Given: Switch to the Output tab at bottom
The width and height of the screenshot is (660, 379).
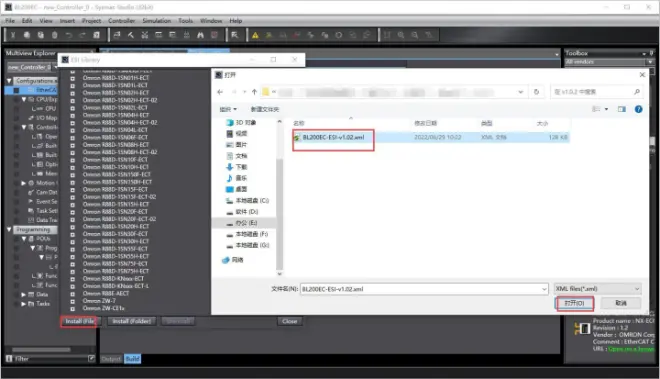Looking at the screenshot, I should (x=111, y=359).
